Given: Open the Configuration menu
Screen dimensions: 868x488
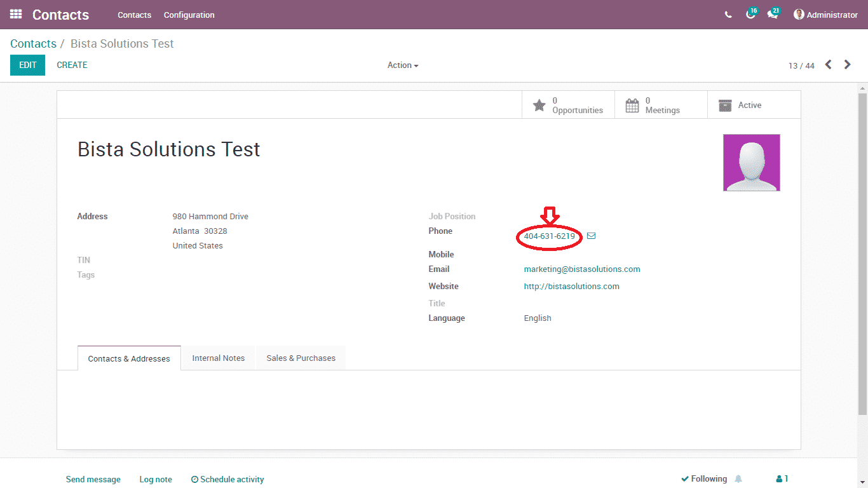Looking at the screenshot, I should tap(189, 15).
